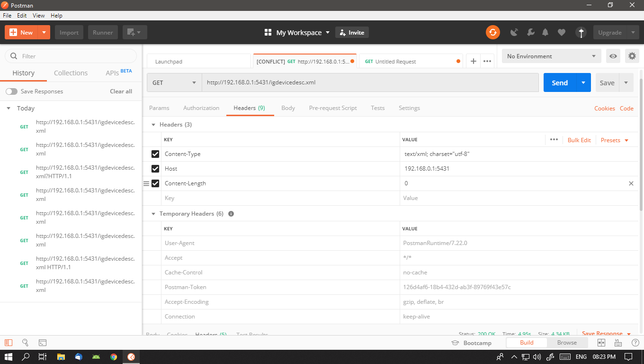Open the notifications bell
644x364 pixels.
546,32
